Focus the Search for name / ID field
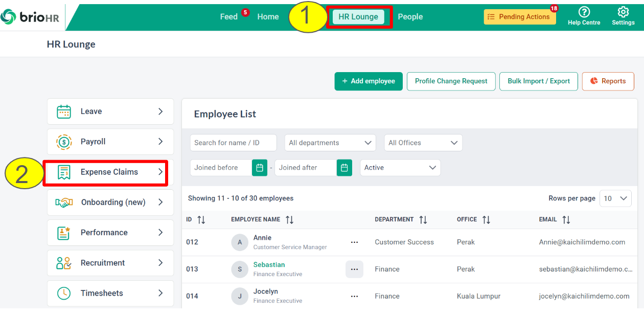The height and width of the screenshot is (315, 644). pos(234,143)
